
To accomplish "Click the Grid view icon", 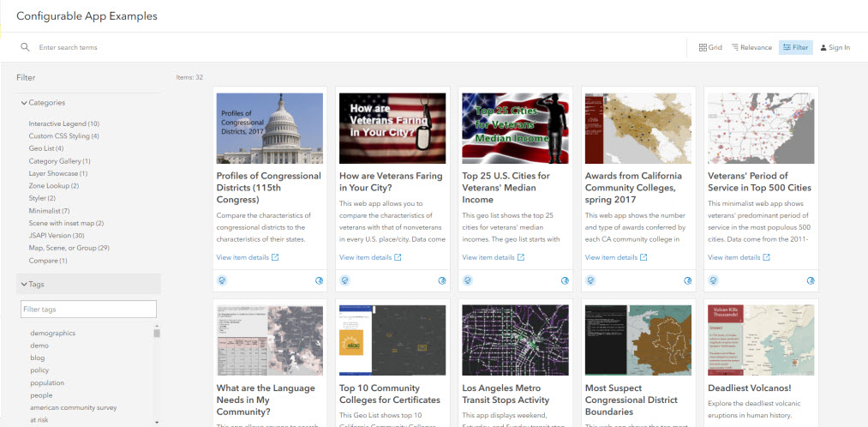I will pos(703,48).
